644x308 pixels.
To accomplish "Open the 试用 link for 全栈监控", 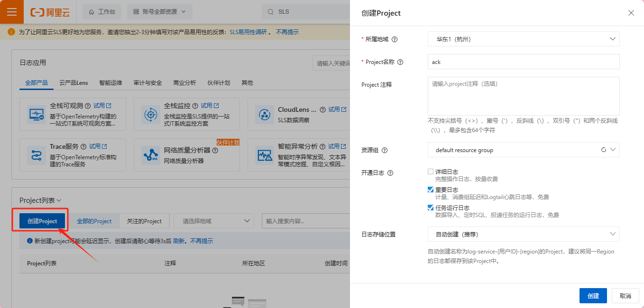I will pos(210,106).
